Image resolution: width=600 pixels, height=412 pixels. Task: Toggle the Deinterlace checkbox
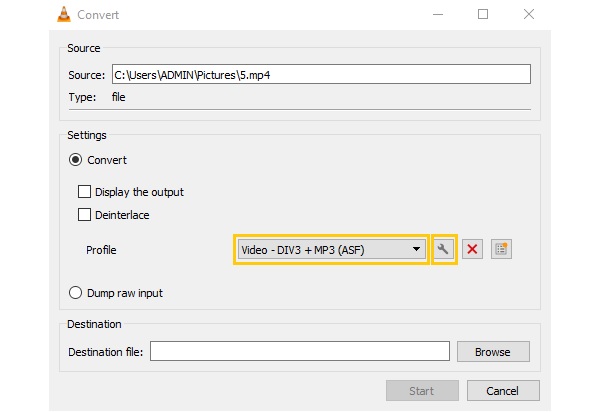coord(84,215)
